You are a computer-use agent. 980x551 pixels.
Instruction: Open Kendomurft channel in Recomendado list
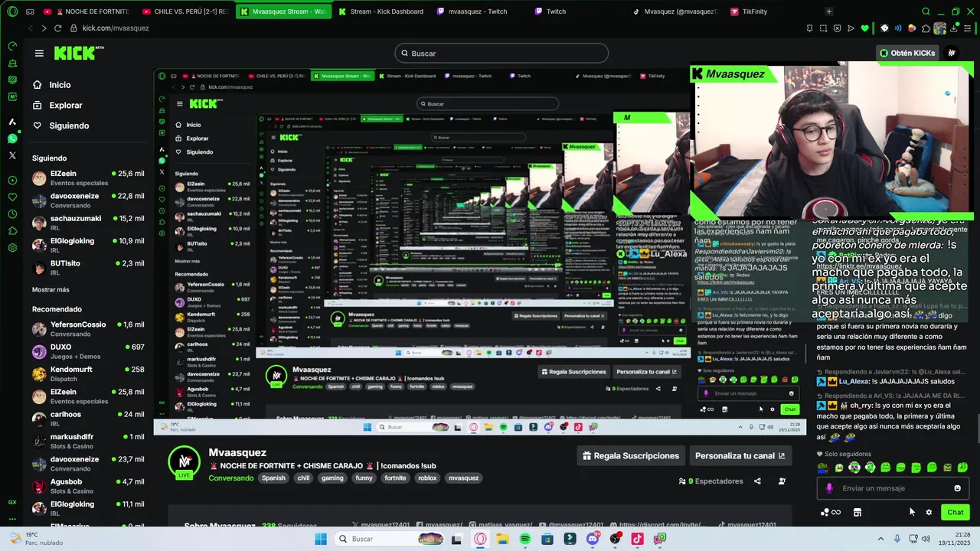(88, 373)
